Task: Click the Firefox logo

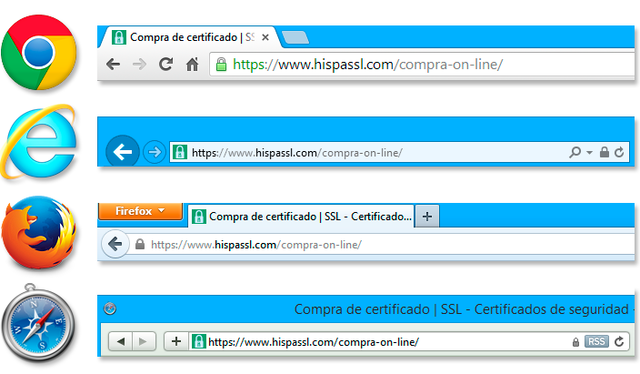Action: [39, 232]
